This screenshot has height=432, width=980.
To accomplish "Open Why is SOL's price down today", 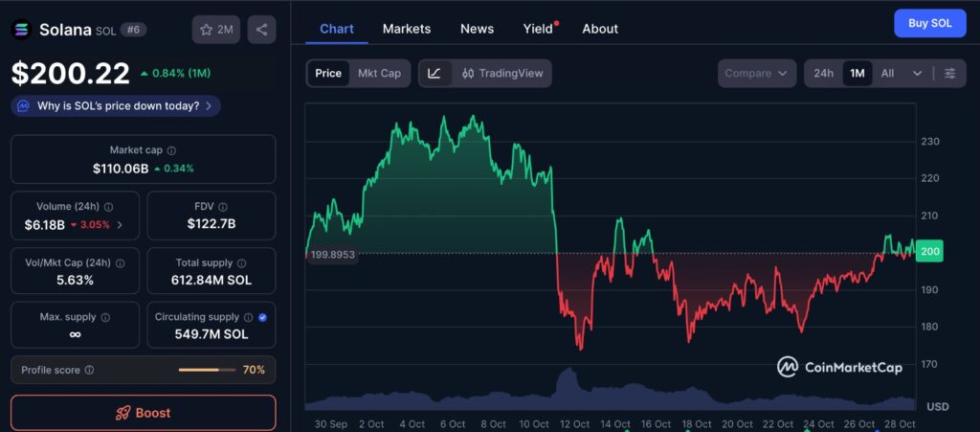I will tap(116, 106).
